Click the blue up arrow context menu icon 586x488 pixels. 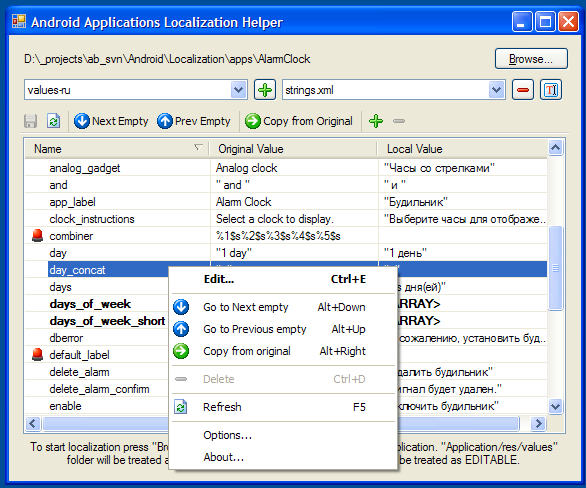(x=181, y=329)
